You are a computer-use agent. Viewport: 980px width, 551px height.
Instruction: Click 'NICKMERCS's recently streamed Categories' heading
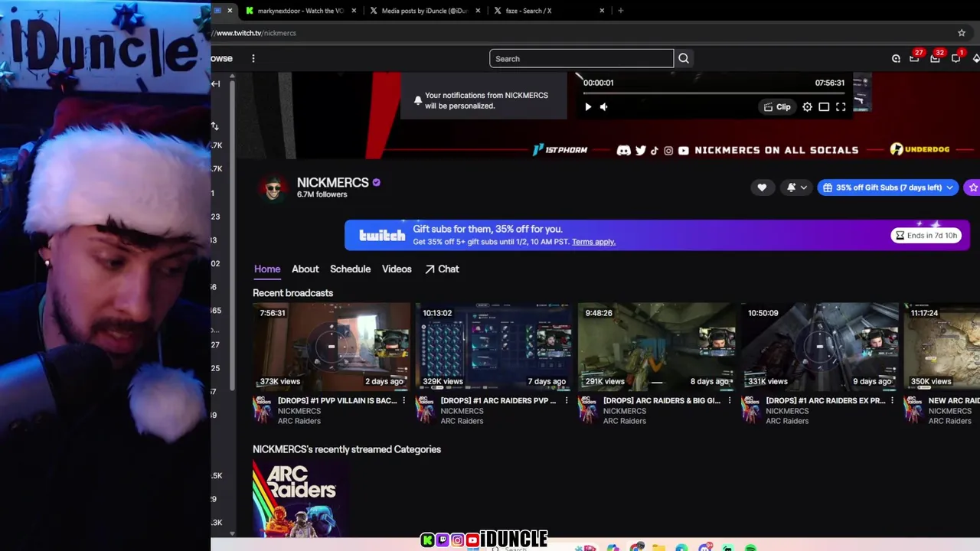pyautogui.click(x=347, y=449)
